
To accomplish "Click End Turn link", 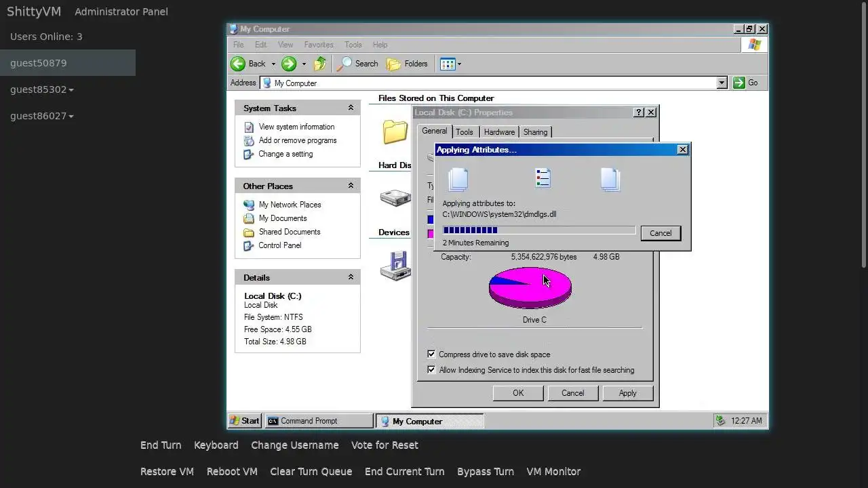I will [161, 445].
